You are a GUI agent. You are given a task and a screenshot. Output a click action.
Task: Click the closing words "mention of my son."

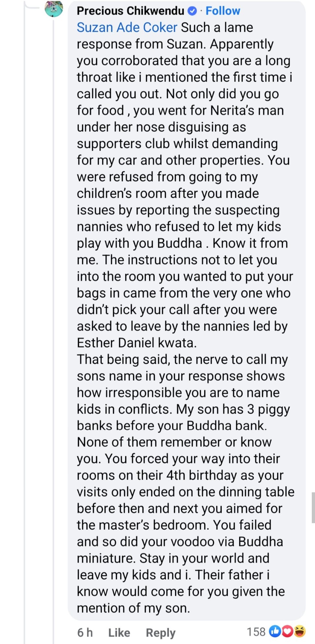point(133,608)
